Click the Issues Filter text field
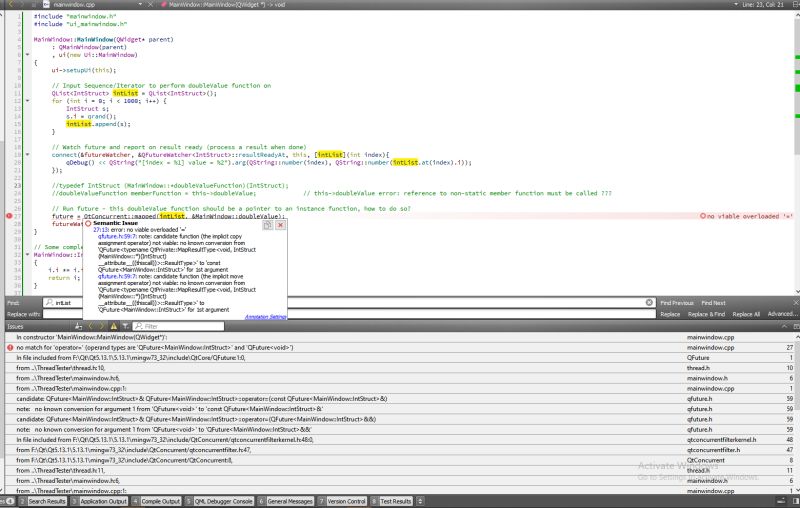The width and height of the screenshot is (800, 508). point(178,326)
